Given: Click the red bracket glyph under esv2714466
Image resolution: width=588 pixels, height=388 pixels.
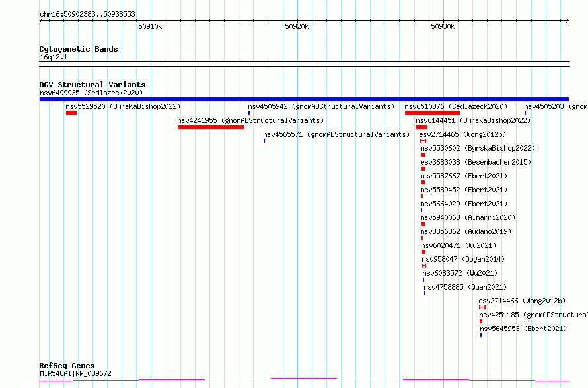Looking at the screenshot, I should pyautogui.click(x=483, y=307).
